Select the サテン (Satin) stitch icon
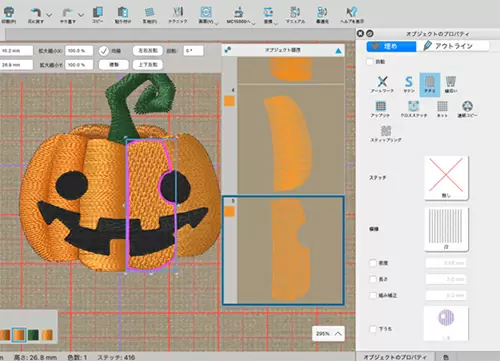 [x=409, y=84]
